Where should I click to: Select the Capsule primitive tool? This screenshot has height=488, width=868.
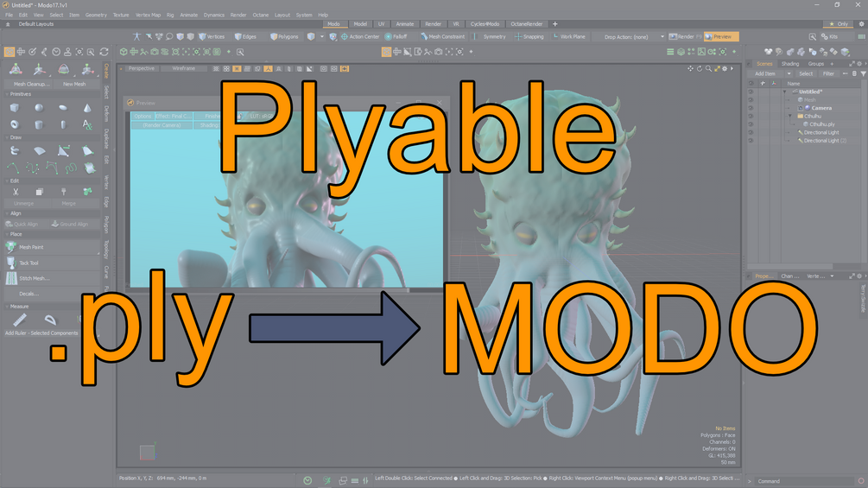pos(63,124)
